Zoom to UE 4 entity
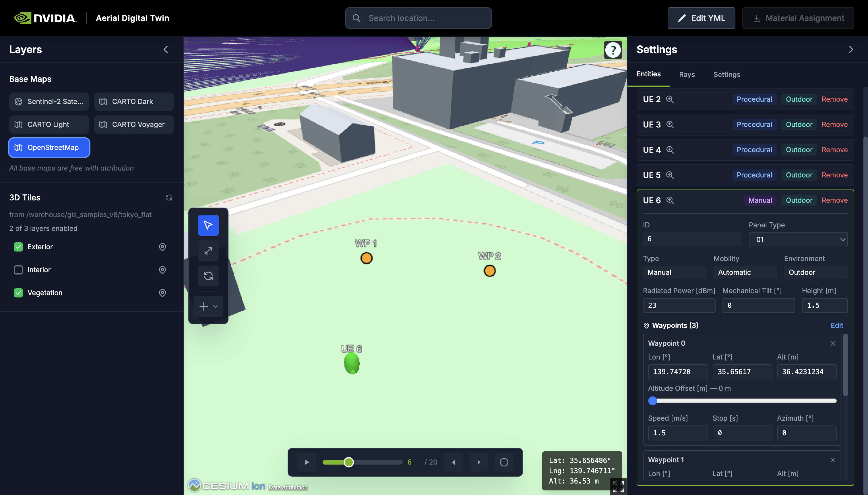The image size is (868, 495). [x=670, y=150]
